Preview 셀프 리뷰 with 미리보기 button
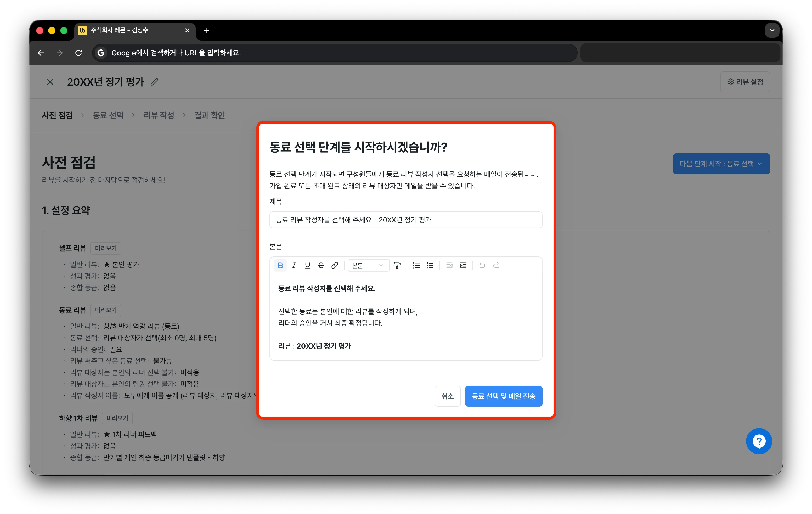 (106, 248)
